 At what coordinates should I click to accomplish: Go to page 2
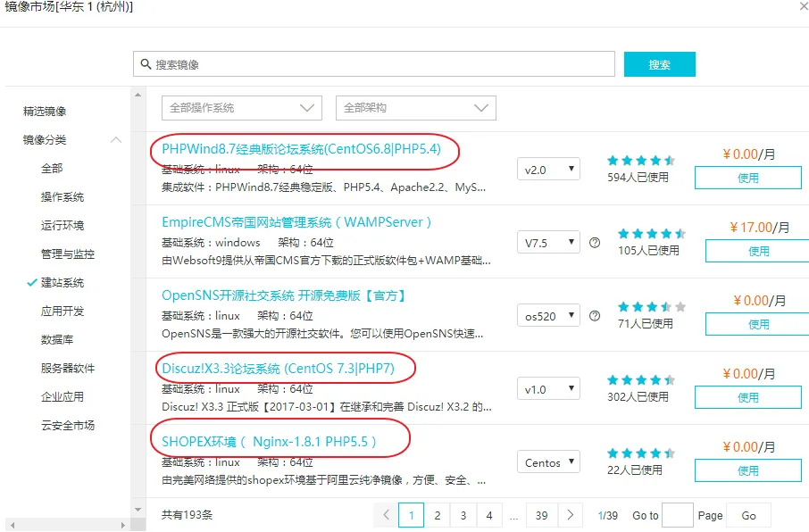tap(437, 515)
